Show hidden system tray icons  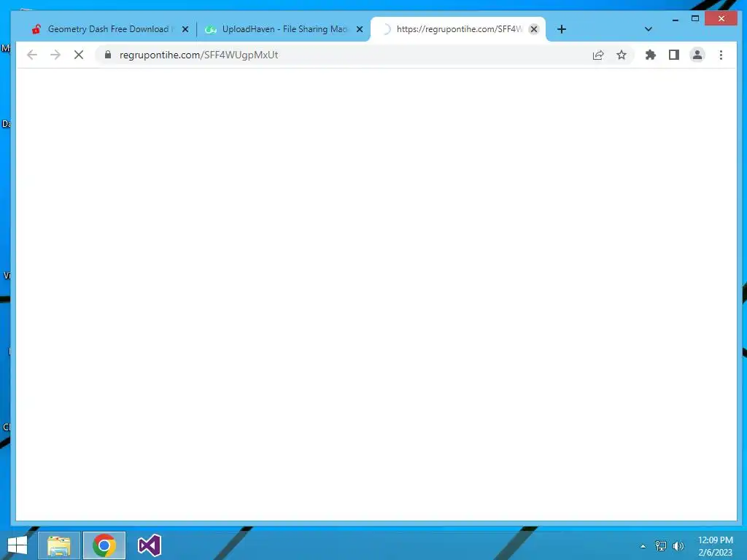coord(643,546)
